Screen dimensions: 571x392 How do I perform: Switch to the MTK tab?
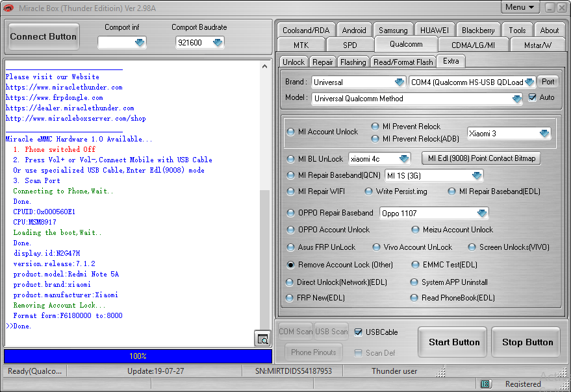pyautogui.click(x=301, y=45)
